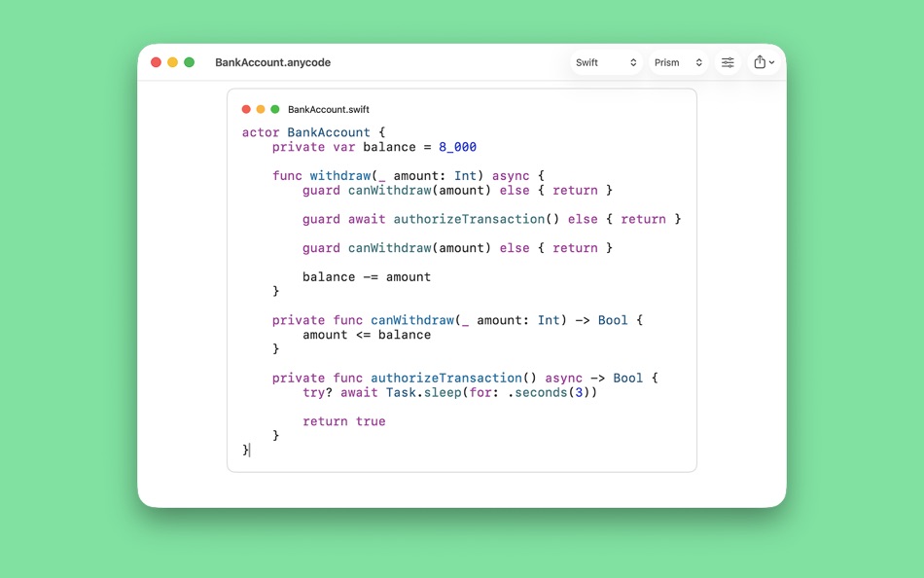Expand the chevron next to the share icon

click(771, 62)
